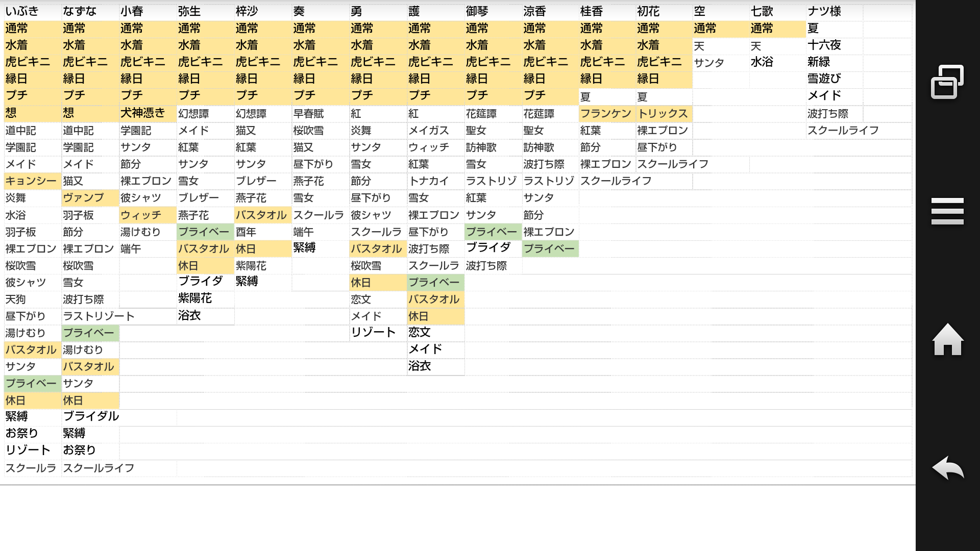Tap the back arrow icon
Image resolution: width=980 pixels, height=551 pixels.
947,467
